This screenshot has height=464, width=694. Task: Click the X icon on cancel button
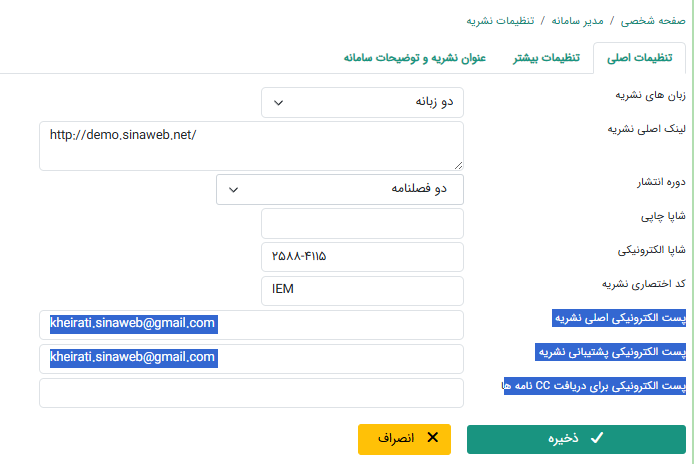point(432,438)
